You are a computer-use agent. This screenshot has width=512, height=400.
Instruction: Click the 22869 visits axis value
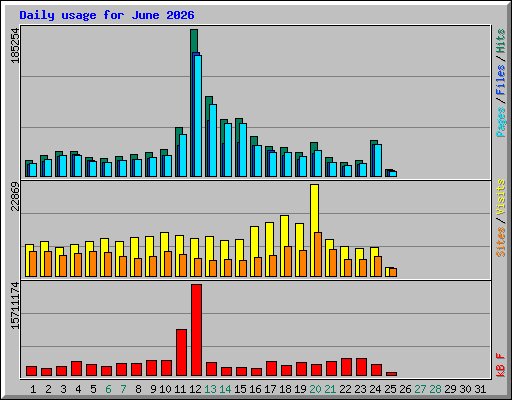pos(15,197)
